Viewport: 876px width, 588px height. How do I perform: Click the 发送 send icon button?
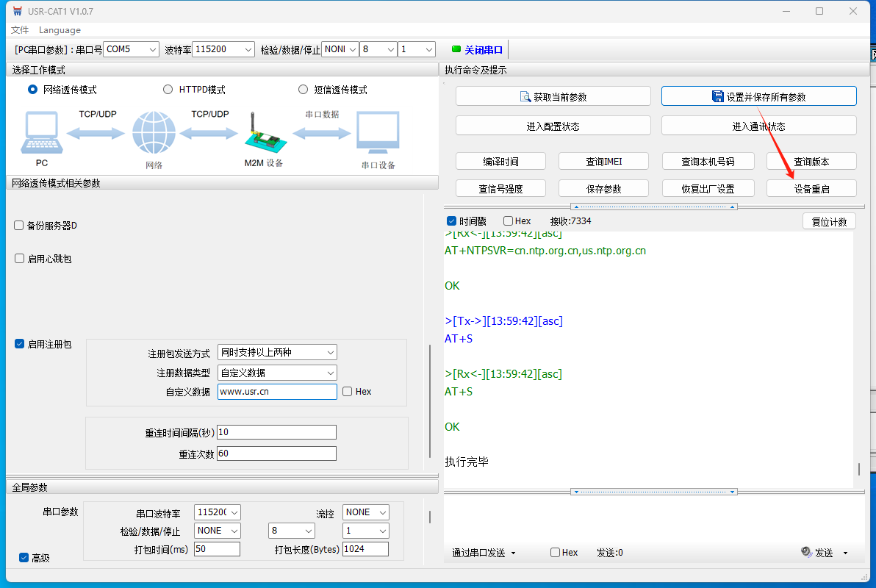pyautogui.click(x=817, y=553)
